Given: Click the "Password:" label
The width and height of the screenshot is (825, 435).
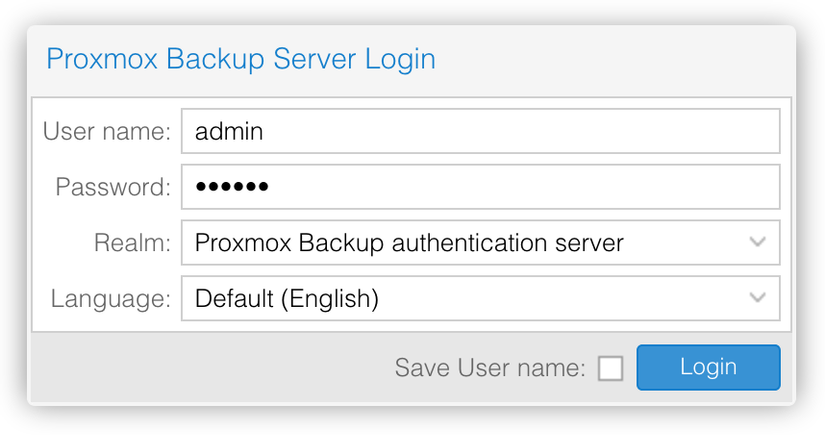Looking at the screenshot, I should tap(114, 187).
